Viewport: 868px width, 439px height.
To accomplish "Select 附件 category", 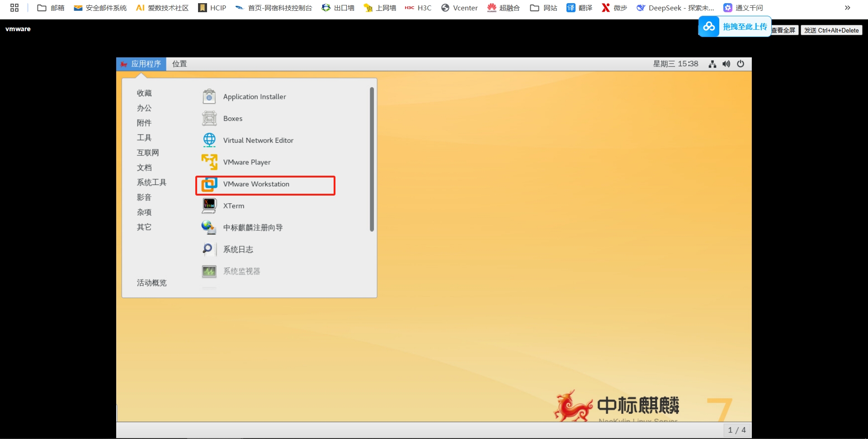I will pos(144,123).
